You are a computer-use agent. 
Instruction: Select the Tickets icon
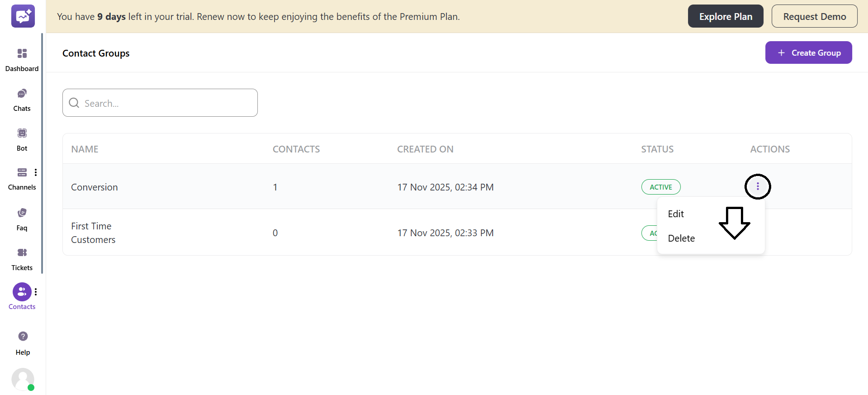pos(22,252)
